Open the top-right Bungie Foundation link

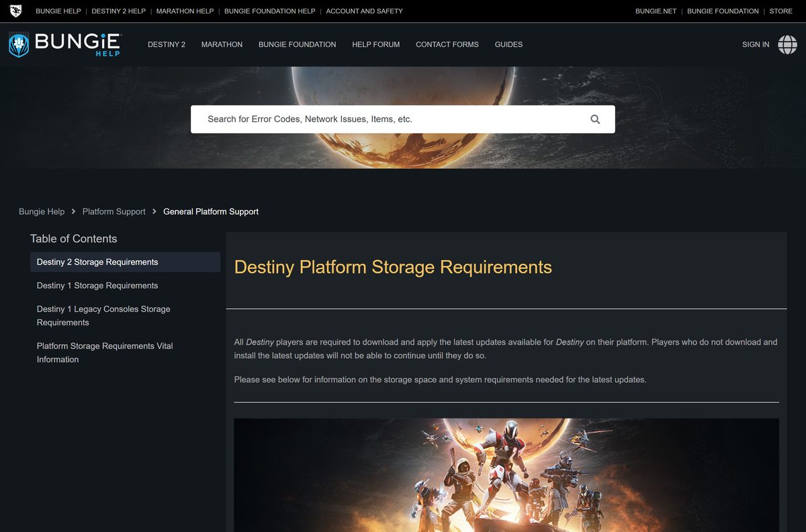pyautogui.click(x=723, y=11)
